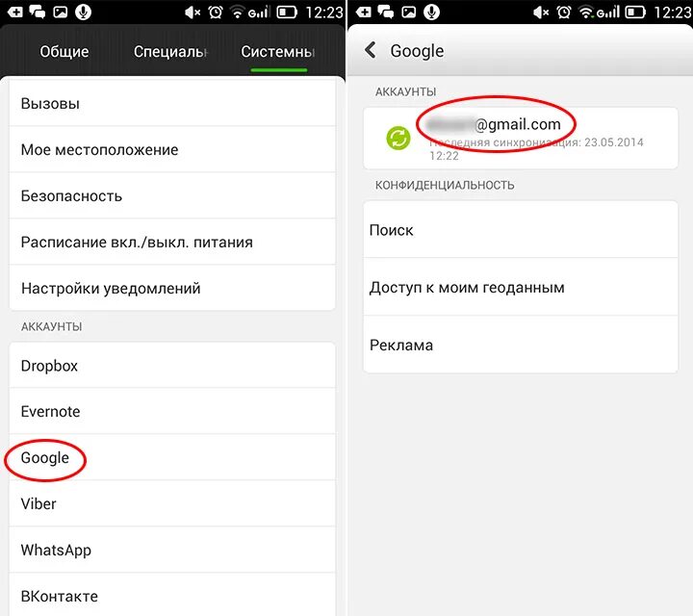Select the Системные tab
Screen dimensions: 693x616
(x=278, y=52)
